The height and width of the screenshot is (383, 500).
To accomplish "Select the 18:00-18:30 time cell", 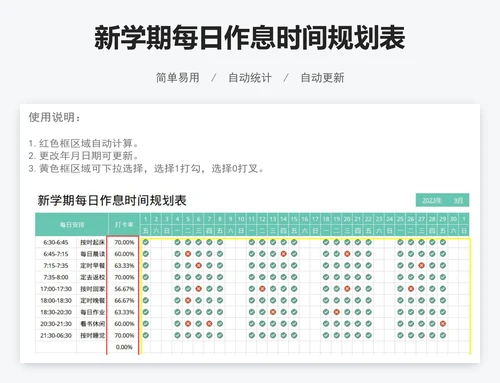I will click(x=56, y=300).
